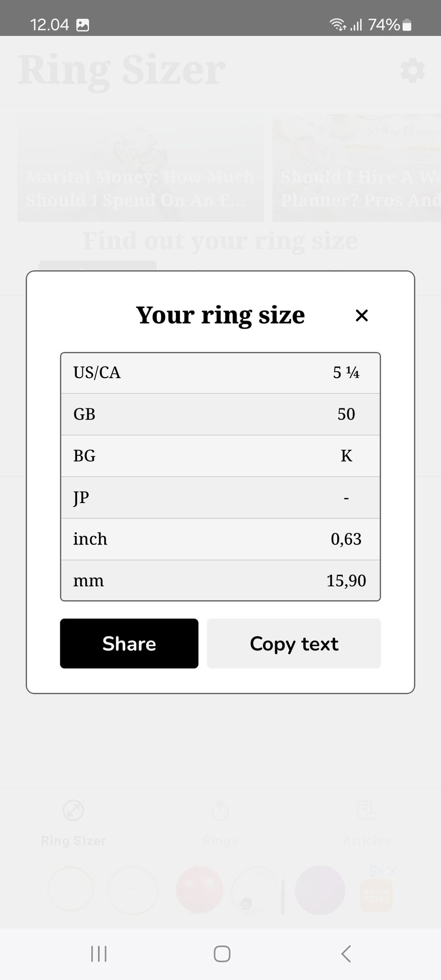Select the inch measurement row

[x=220, y=539]
